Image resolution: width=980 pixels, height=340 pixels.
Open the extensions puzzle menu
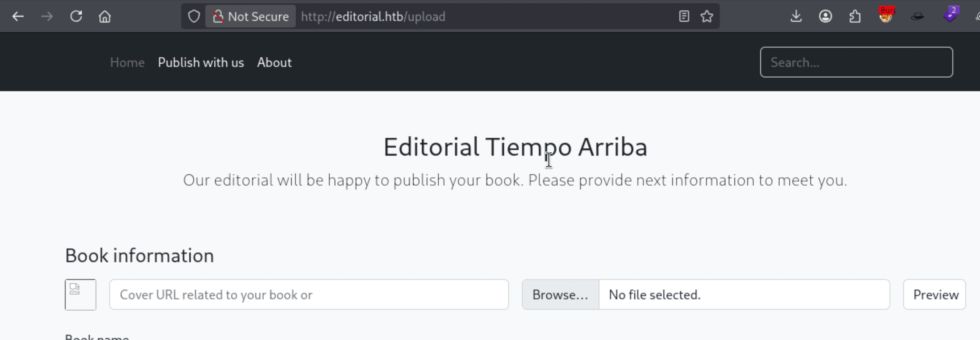tap(855, 16)
